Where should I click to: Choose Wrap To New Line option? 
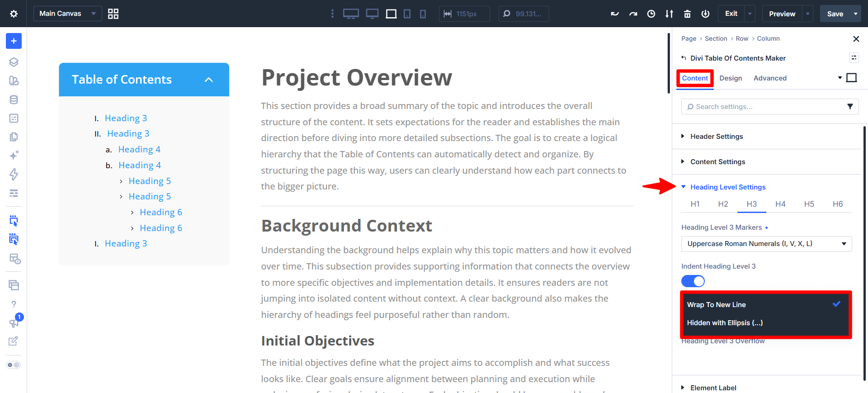coord(766,305)
